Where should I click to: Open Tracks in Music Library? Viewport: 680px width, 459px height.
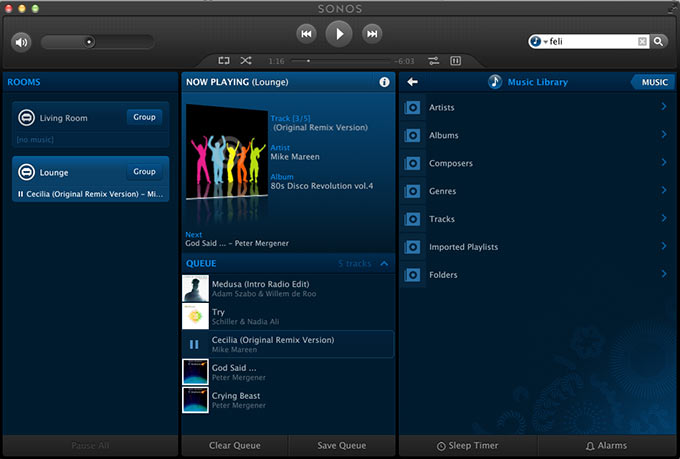tap(537, 219)
